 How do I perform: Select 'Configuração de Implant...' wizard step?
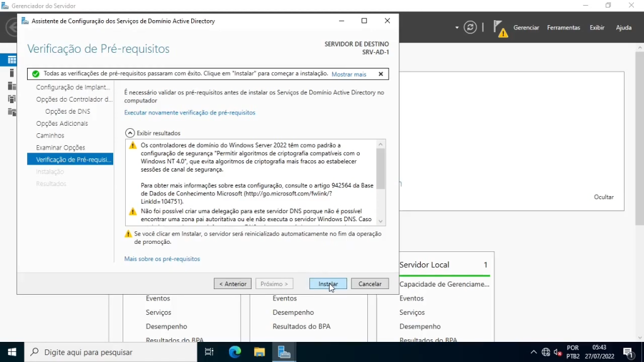pyautogui.click(x=73, y=87)
